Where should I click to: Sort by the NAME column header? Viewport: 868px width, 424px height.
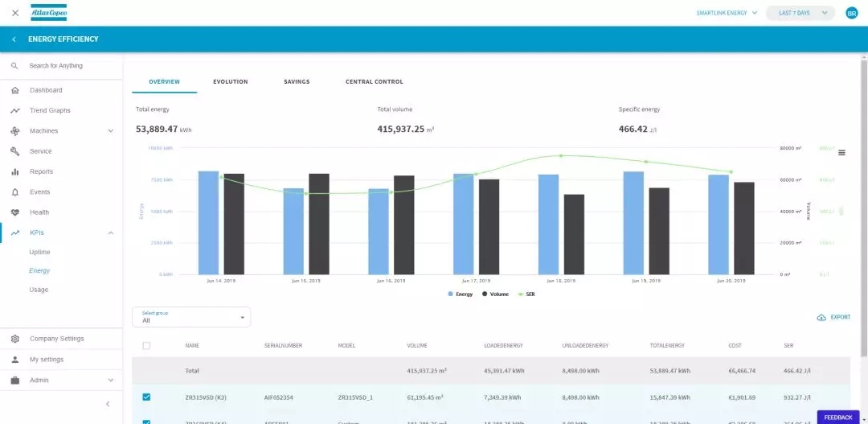pos(192,346)
